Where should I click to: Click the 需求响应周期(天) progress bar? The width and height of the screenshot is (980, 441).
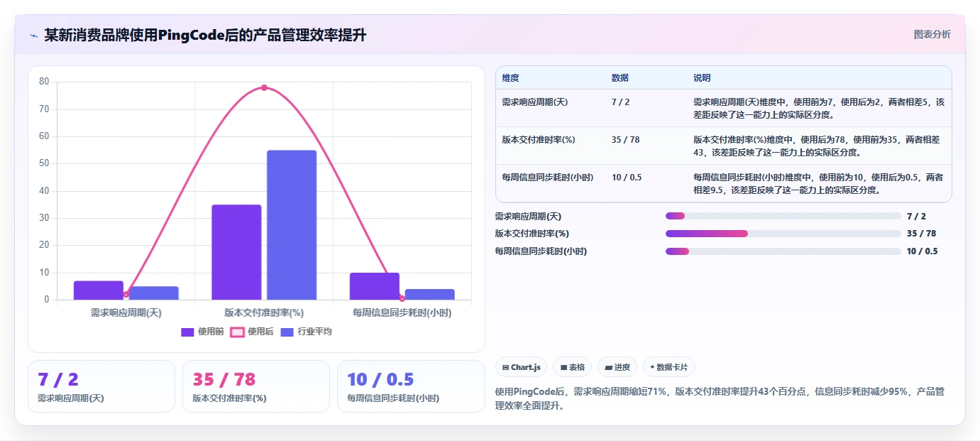[783, 216]
